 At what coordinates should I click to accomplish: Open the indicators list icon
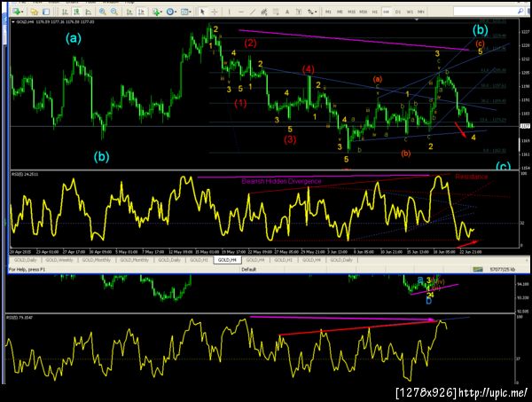click(x=156, y=12)
